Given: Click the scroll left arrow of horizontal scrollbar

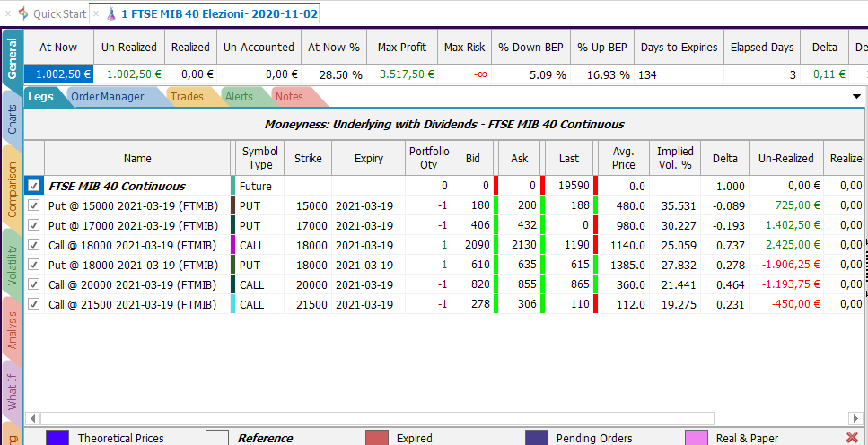Looking at the screenshot, I should point(33,418).
